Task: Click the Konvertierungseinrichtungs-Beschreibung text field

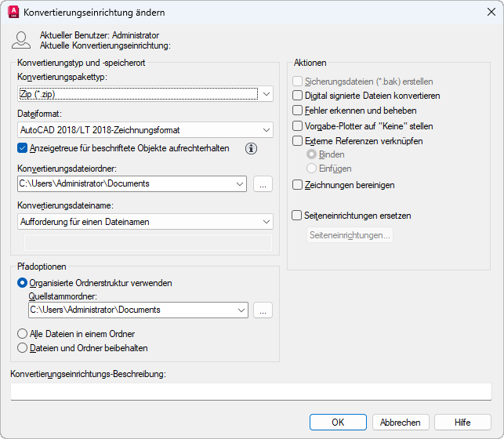Action: coord(251,391)
